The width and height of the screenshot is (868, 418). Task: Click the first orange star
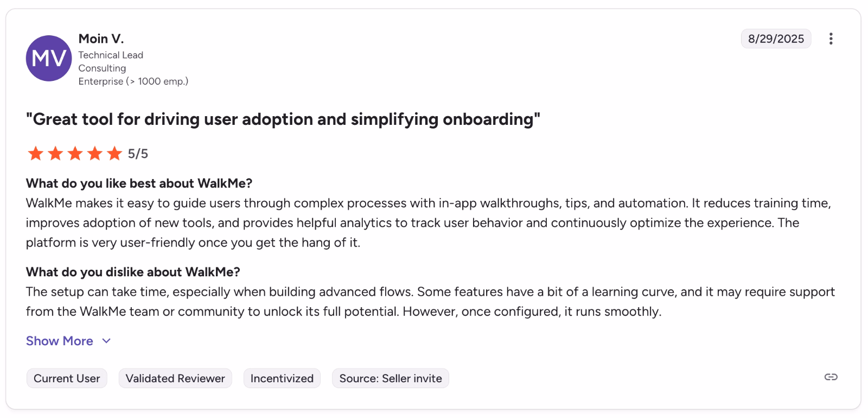click(35, 154)
